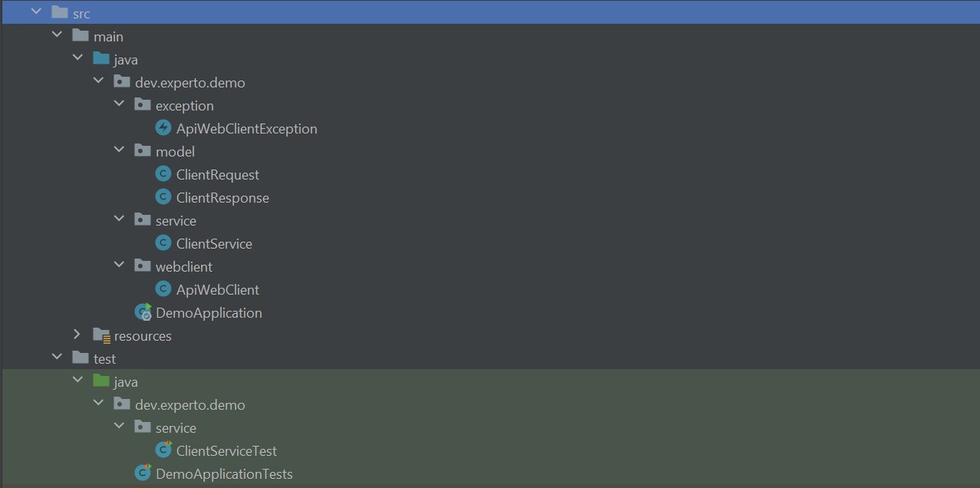Image resolution: width=980 pixels, height=488 pixels.
Task: Select the ClientResponse class
Action: pyautogui.click(x=222, y=197)
